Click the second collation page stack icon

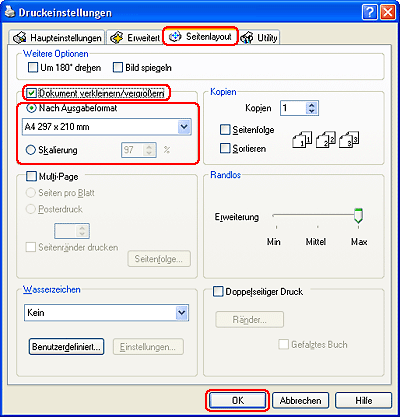[x=326, y=139]
